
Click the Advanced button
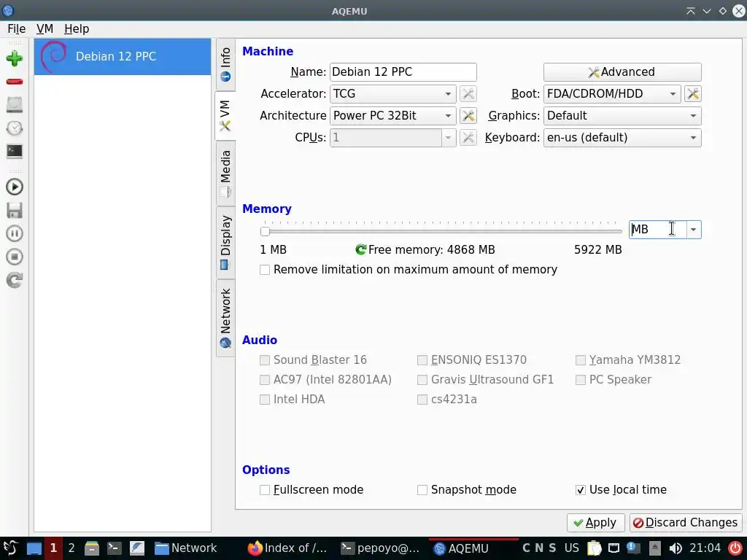pos(622,72)
